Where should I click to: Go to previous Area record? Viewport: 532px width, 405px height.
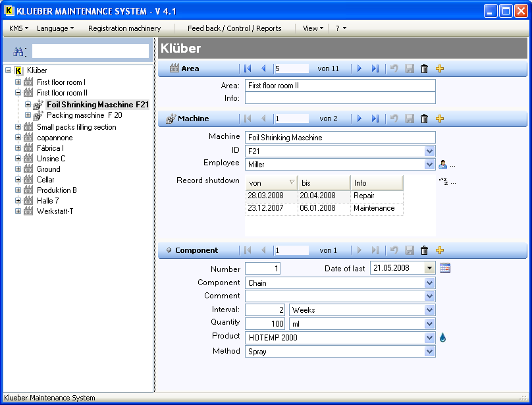(263, 68)
